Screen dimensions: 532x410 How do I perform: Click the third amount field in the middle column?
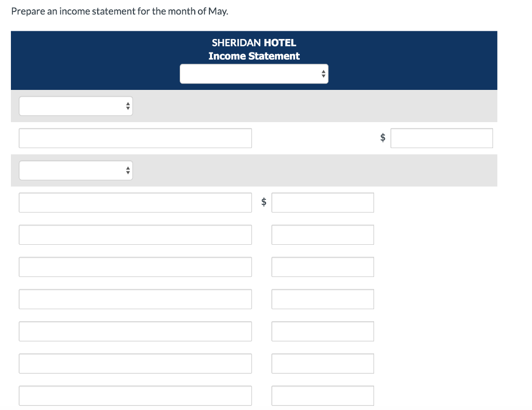323,267
